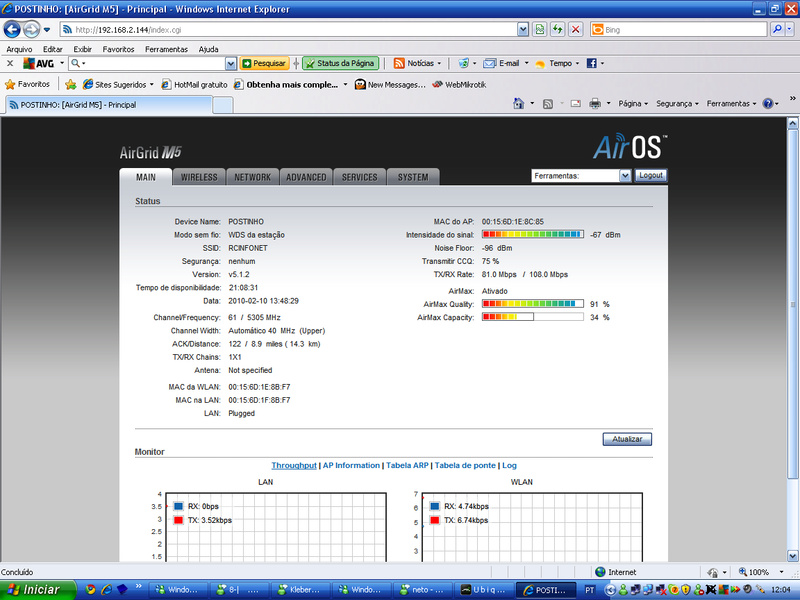
Task: Click the PT language indicator in taskbar
Action: 589,590
